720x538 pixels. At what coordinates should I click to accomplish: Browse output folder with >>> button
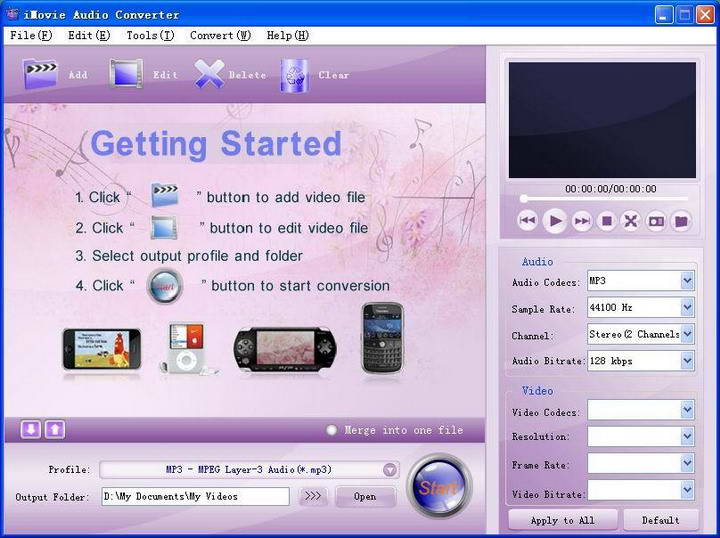click(x=313, y=497)
